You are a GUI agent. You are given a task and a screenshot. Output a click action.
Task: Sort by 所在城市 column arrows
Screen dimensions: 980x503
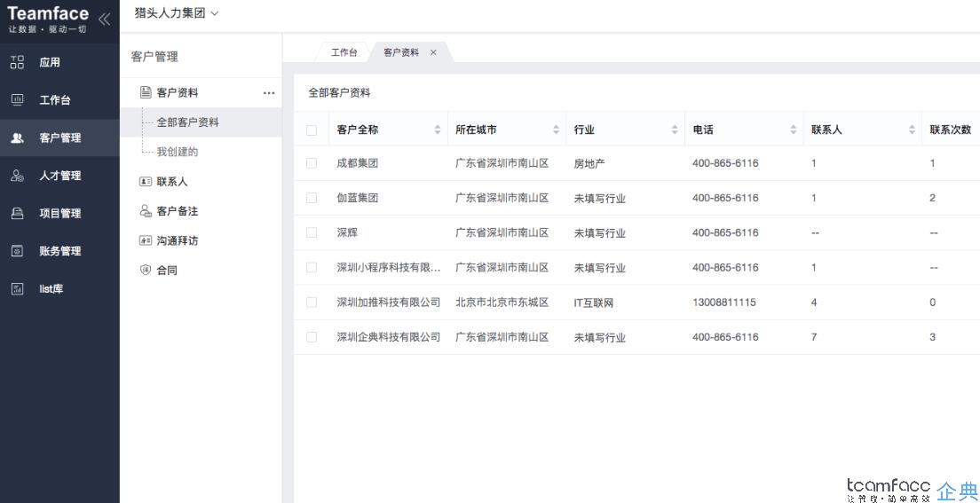556,130
